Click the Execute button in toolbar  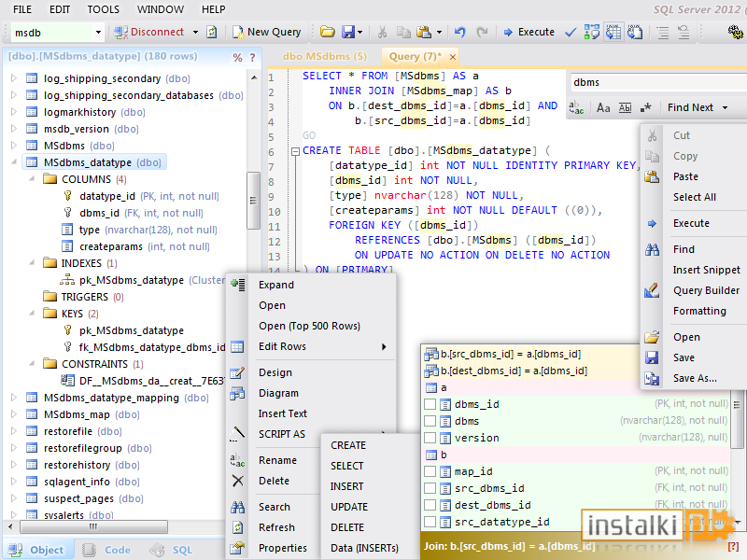point(529,32)
